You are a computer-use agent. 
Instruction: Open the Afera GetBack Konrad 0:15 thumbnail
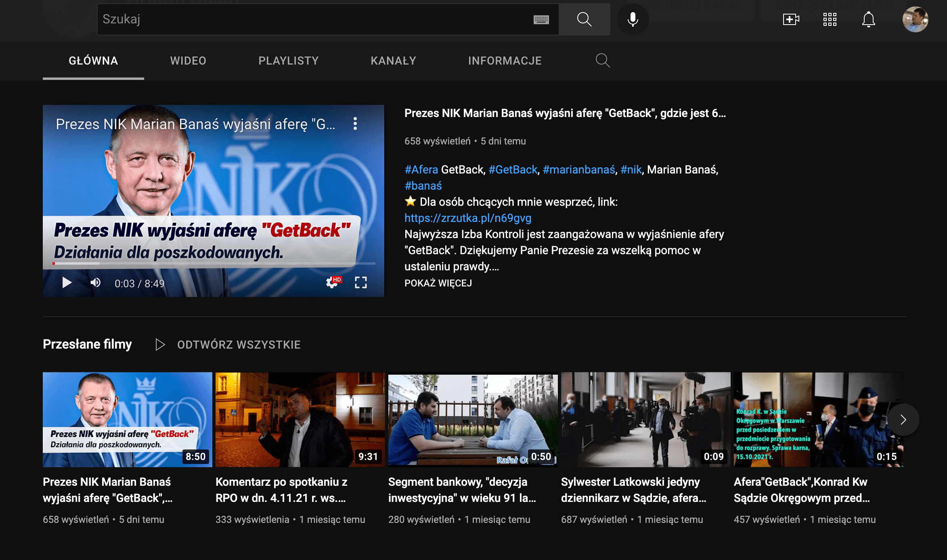[818, 419]
